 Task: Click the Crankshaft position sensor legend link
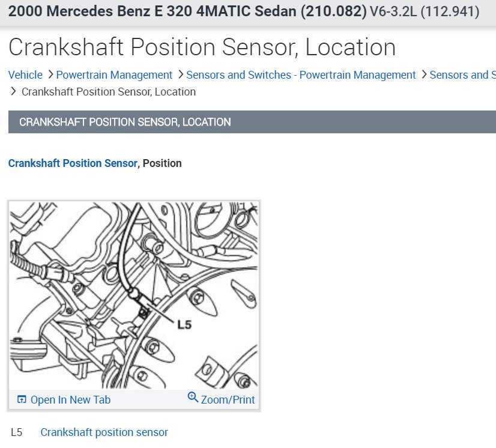(104, 432)
